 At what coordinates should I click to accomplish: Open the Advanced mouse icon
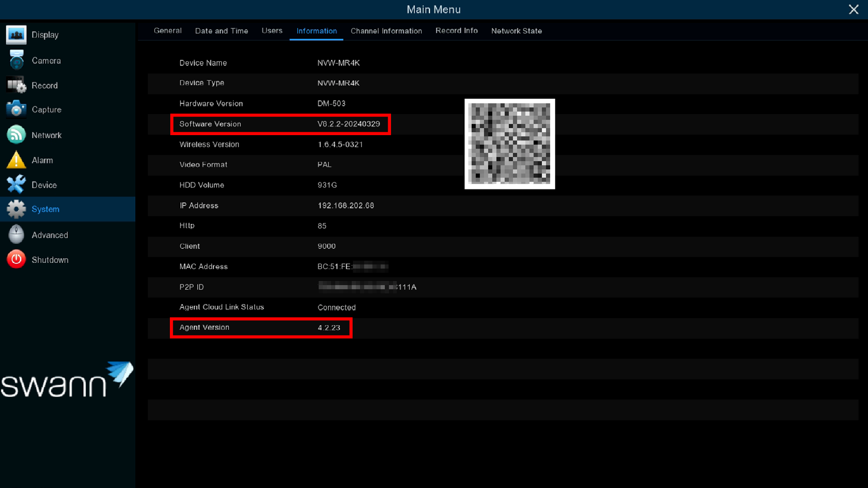pyautogui.click(x=16, y=235)
